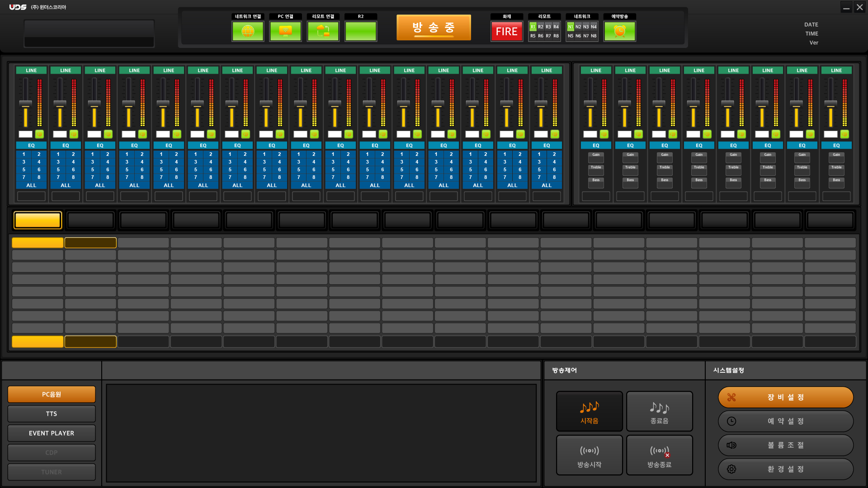Toggle ALL zones on last left channel
868x488 pixels.
[x=547, y=185]
